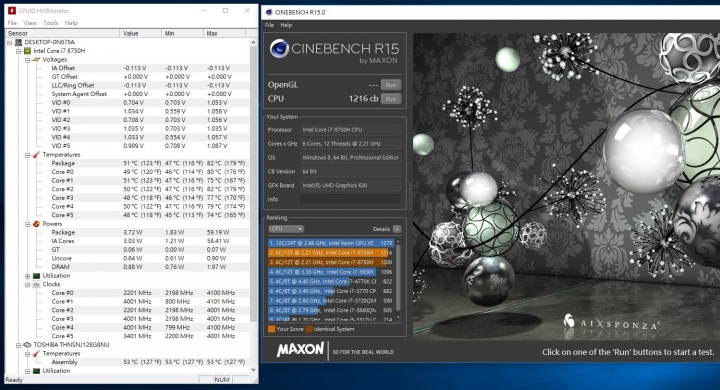
Task: Open the CPU ranking dropdown
Action: [x=286, y=229]
